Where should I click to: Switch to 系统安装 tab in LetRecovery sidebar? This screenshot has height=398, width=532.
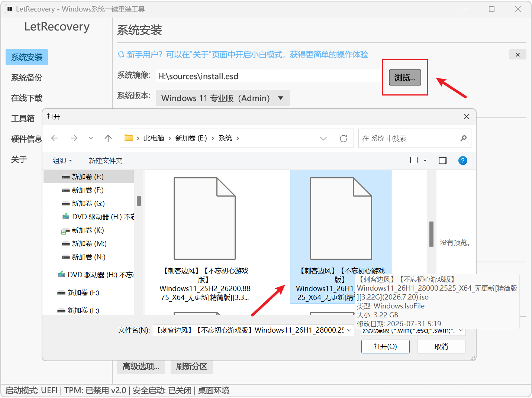(x=27, y=57)
